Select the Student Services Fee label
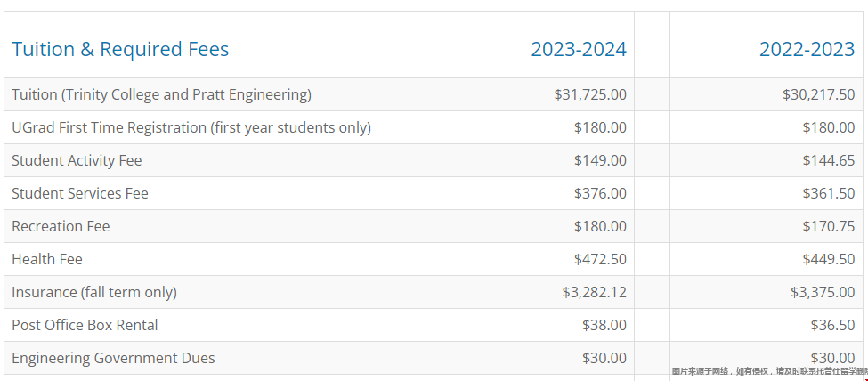The image size is (868, 381). click(80, 193)
